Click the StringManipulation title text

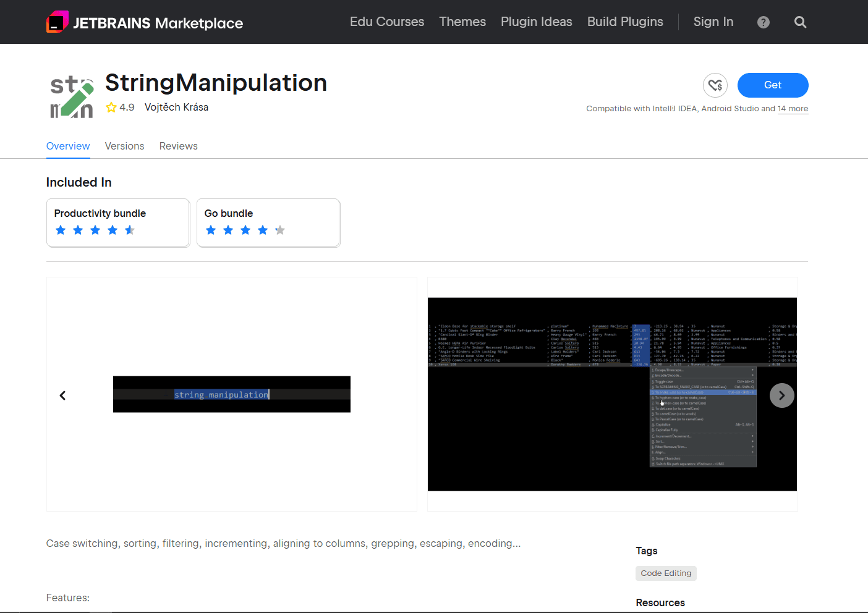(216, 83)
